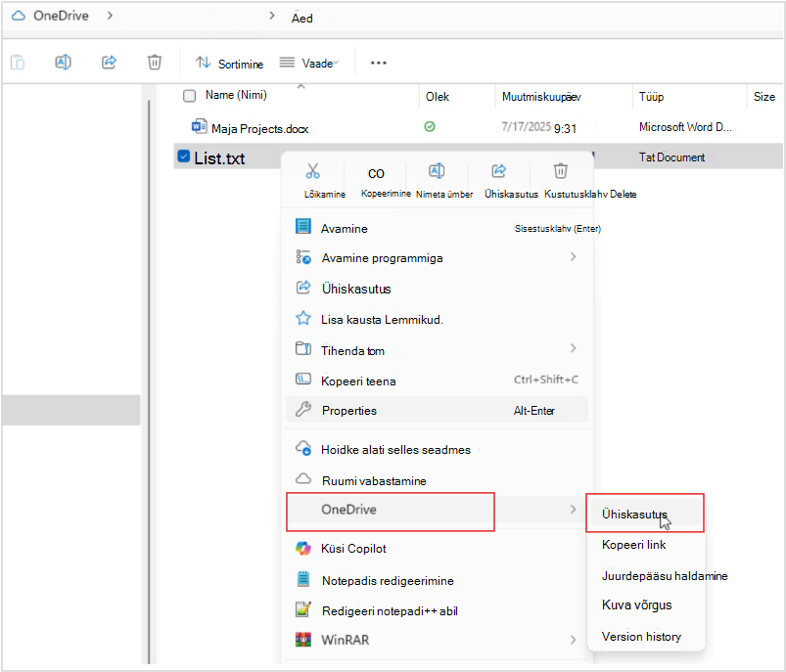This screenshot has width=786, height=672.
Task: Click the Microsoft Word D... type cell
Action: (x=685, y=127)
